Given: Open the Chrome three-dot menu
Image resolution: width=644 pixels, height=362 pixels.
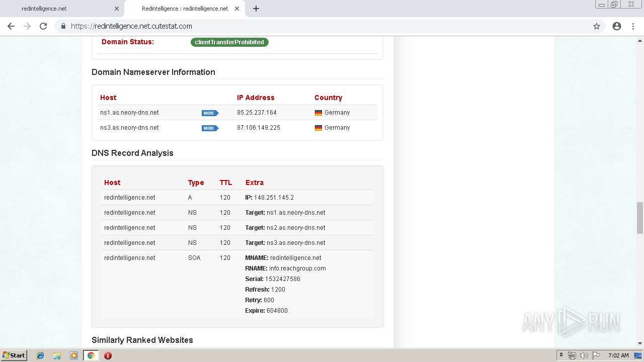Looking at the screenshot, I should pos(633,26).
